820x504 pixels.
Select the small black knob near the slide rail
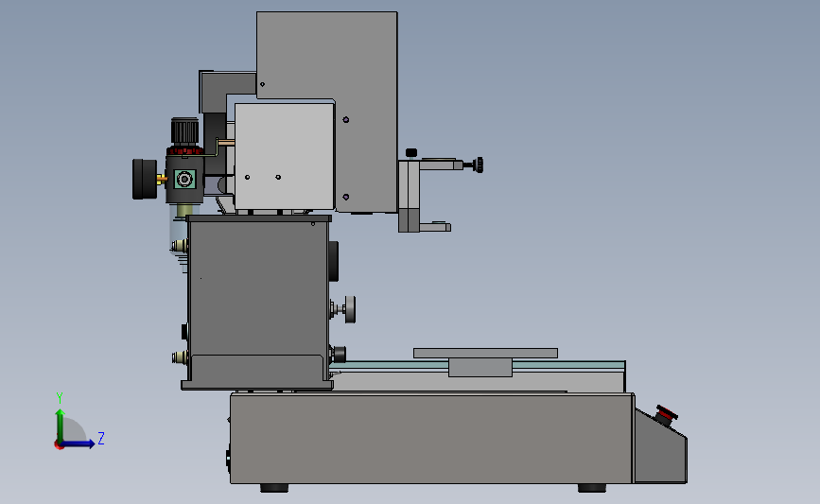click(x=339, y=355)
